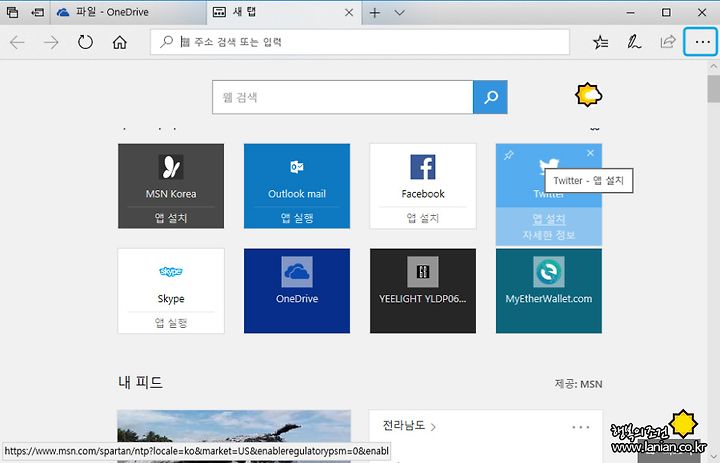Open the Favorites hub star icon

tap(600, 42)
